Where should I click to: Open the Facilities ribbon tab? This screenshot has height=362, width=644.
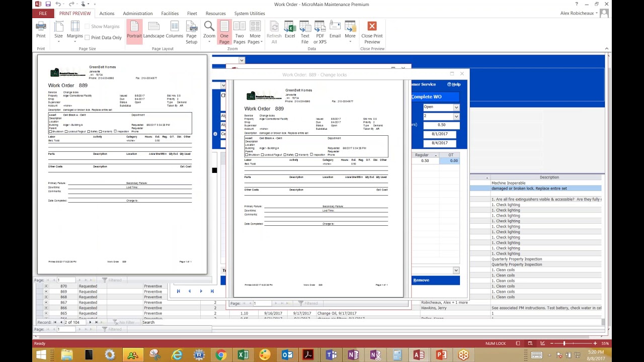click(x=170, y=14)
